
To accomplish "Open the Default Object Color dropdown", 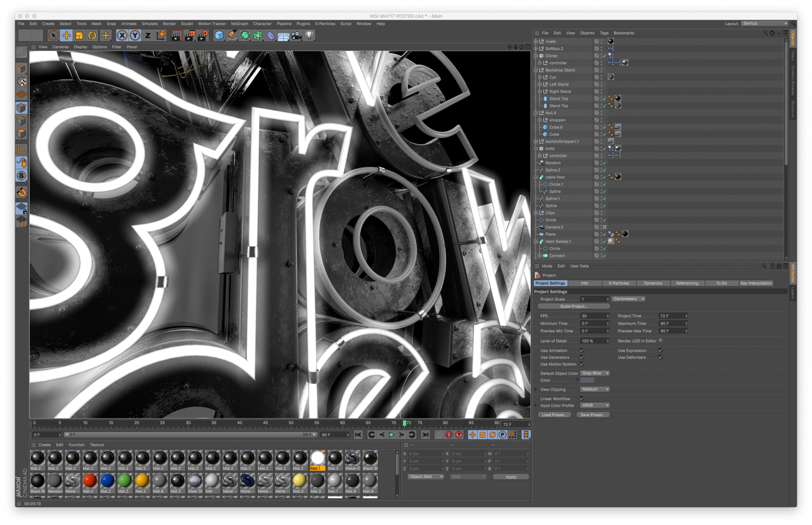I will coord(595,373).
